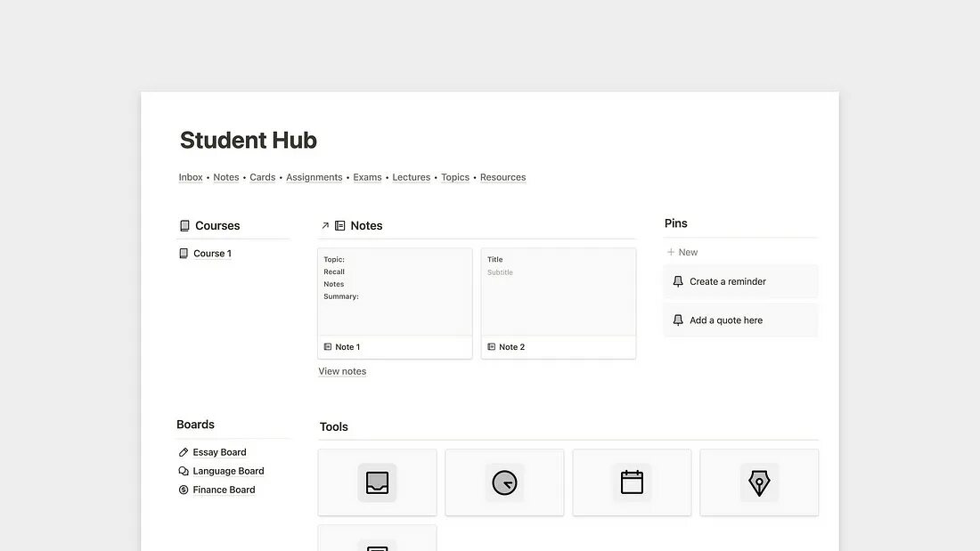Open the Essay Board page

219,452
